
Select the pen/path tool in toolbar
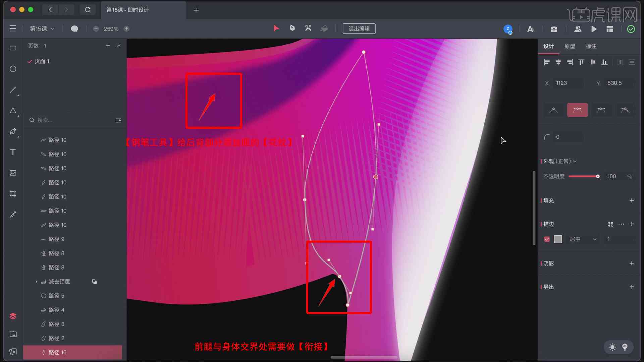point(12,131)
